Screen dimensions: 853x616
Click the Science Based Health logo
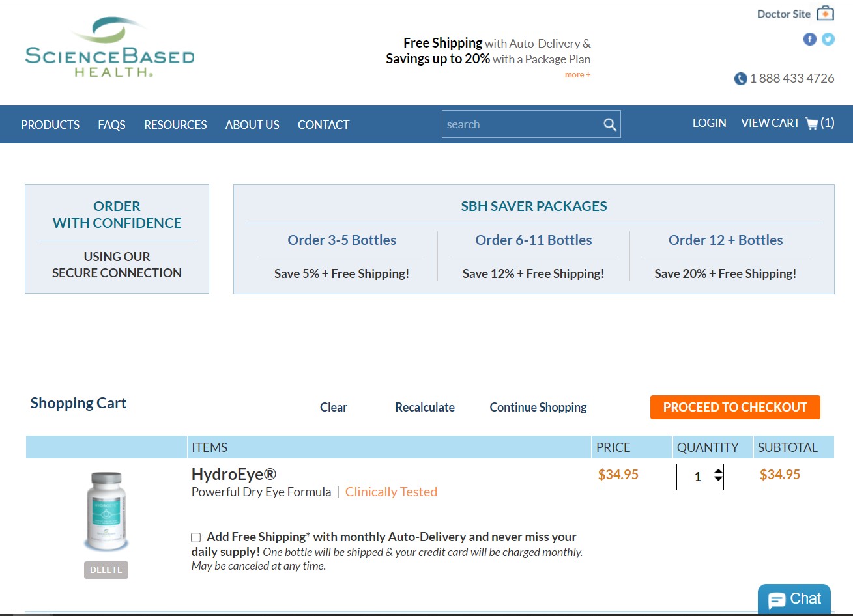pyautogui.click(x=109, y=49)
